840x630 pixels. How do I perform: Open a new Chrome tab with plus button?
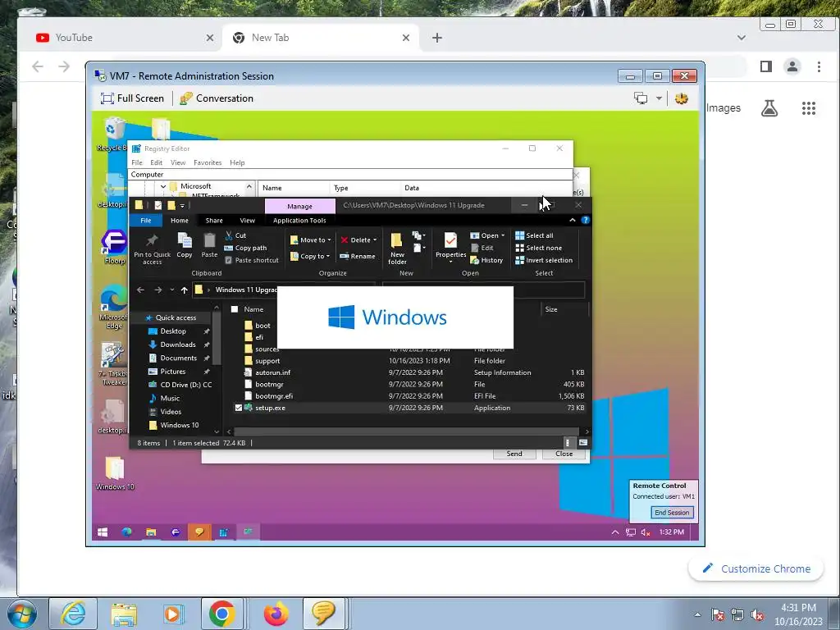coord(436,38)
